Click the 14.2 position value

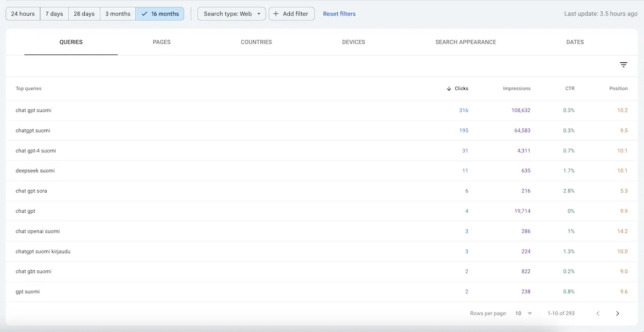623,231
